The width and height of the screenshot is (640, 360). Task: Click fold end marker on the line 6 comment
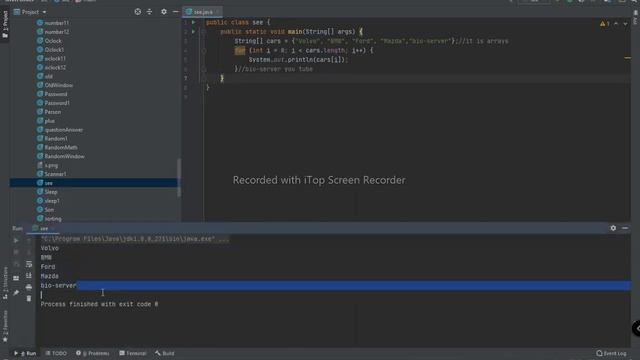pyautogui.click(x=203, y=69)
